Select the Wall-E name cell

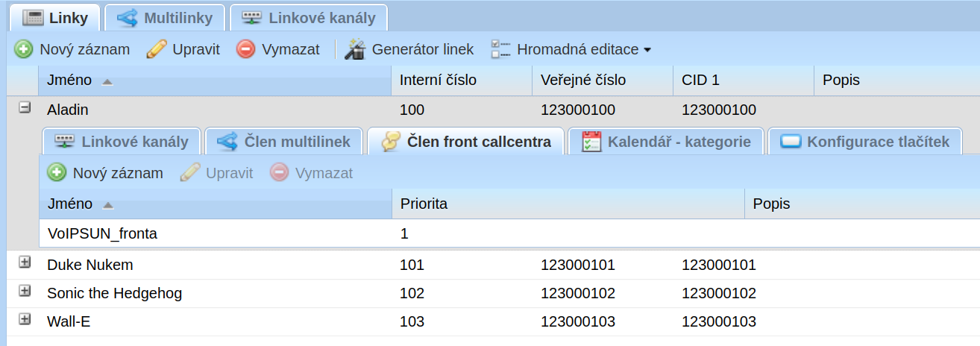[x=69, y=321]
